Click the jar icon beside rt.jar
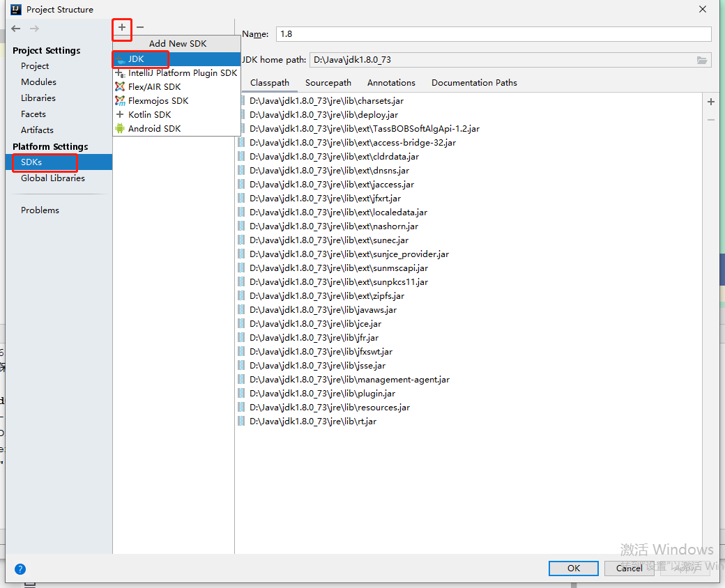 (x=241, y=421)
